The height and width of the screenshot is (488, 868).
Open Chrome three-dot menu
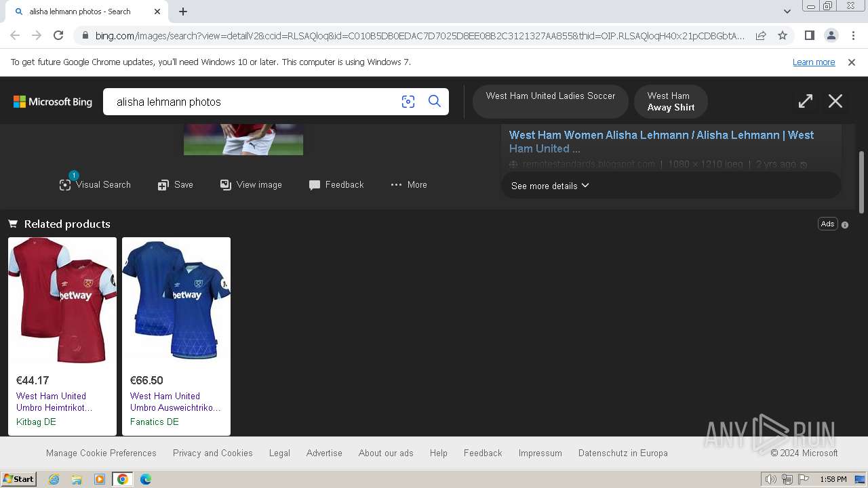pyautogui.click(x=853, y=35)
